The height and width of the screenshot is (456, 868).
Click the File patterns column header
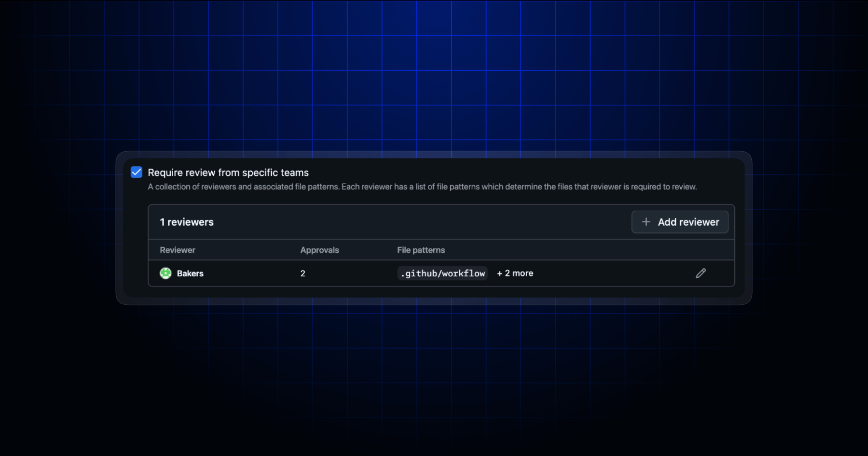(421, 250)
